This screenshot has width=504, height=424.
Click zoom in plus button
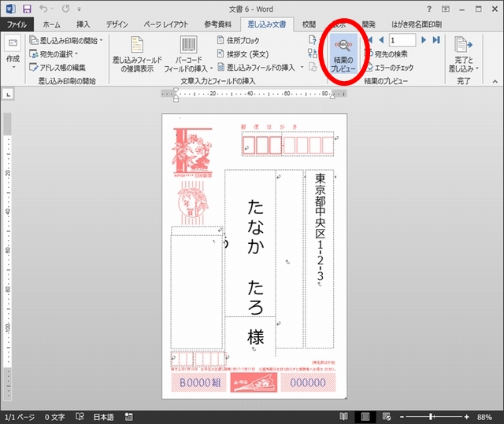click(x=466, y=417)
